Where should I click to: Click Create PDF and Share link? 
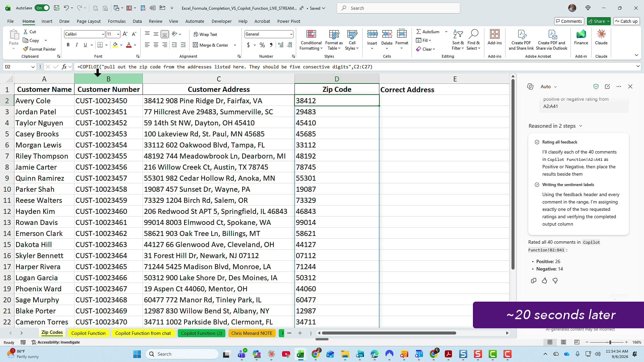click(x=521, y=40)
